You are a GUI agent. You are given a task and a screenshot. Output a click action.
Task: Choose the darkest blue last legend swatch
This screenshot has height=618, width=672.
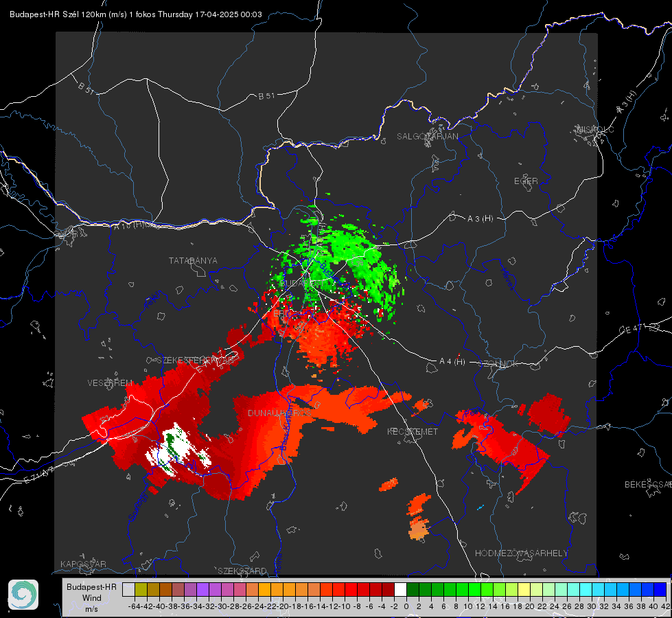660,589
